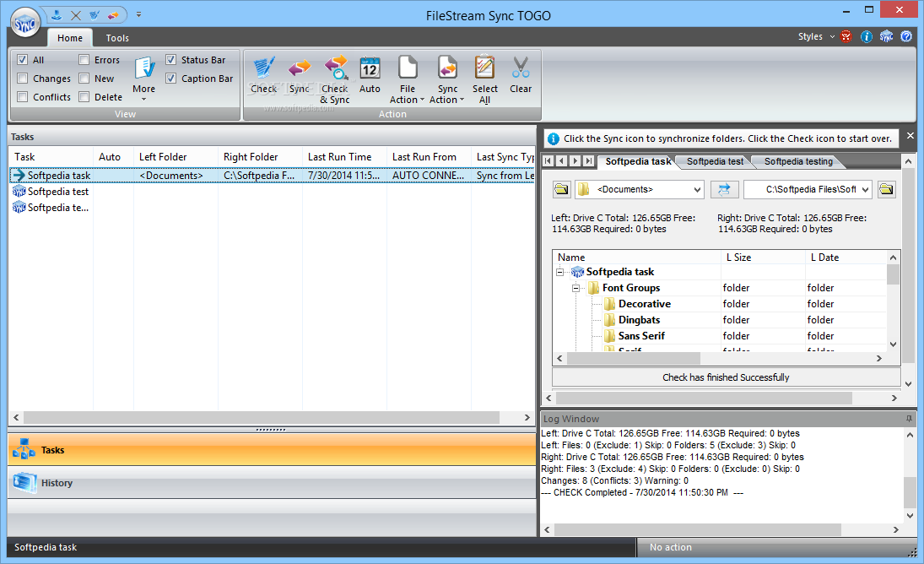Switch to the Tools ribbon tab

point(117,38)
